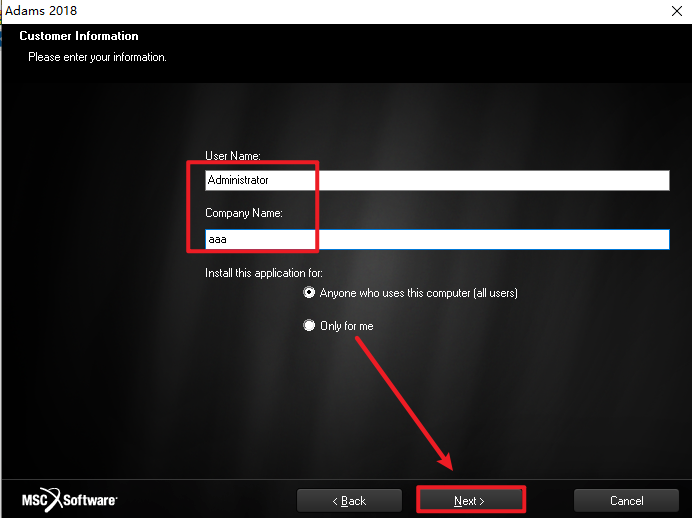Viewport: 692px width, 518px height.
Task: Click the X swoosh emblem in the MSC logo
Action: 55,499
